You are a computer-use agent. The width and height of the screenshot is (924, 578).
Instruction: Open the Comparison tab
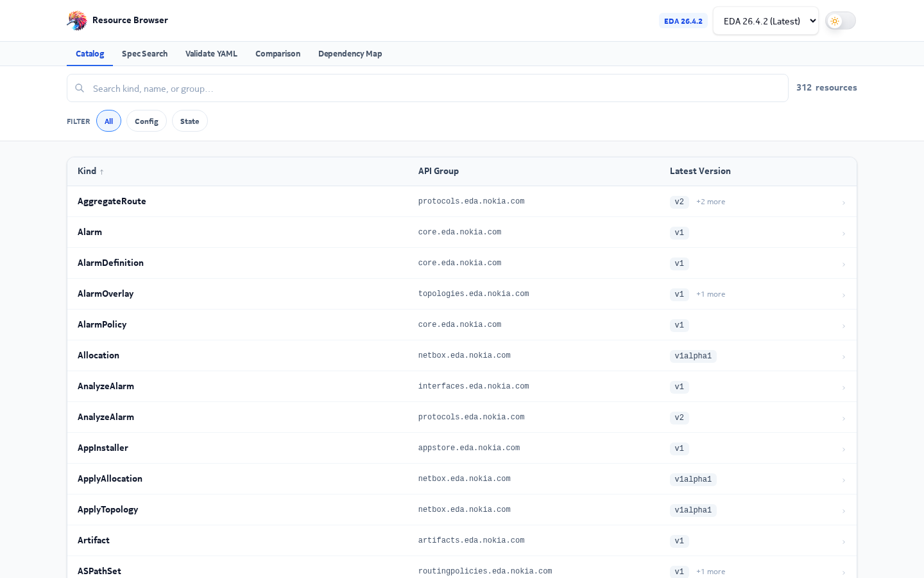[x=278, y=54]
